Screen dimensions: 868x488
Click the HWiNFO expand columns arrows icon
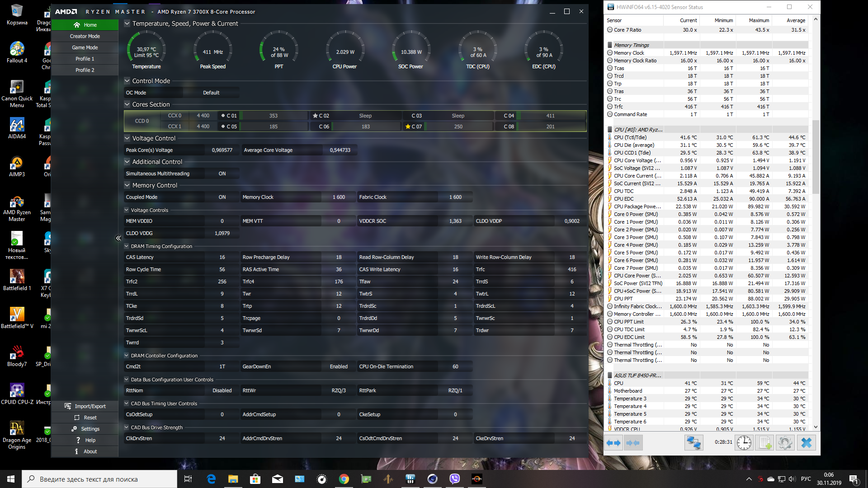(613, 443)
